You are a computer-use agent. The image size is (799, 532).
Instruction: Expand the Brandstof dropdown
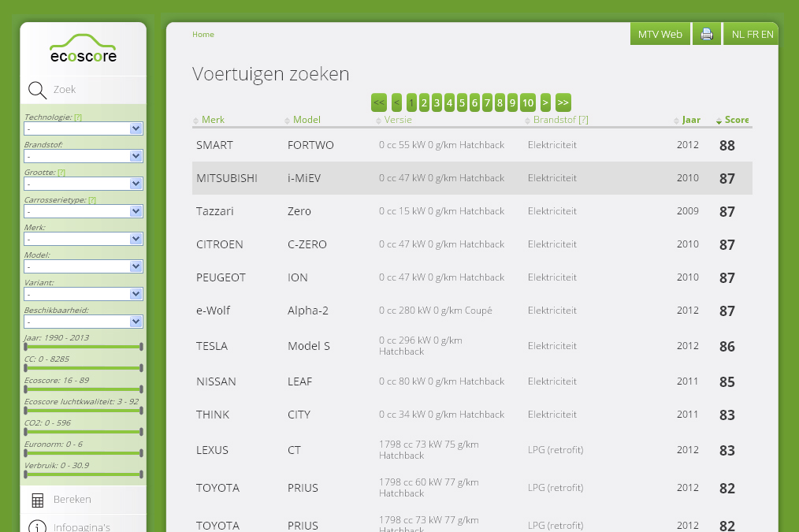click(83, 156)
